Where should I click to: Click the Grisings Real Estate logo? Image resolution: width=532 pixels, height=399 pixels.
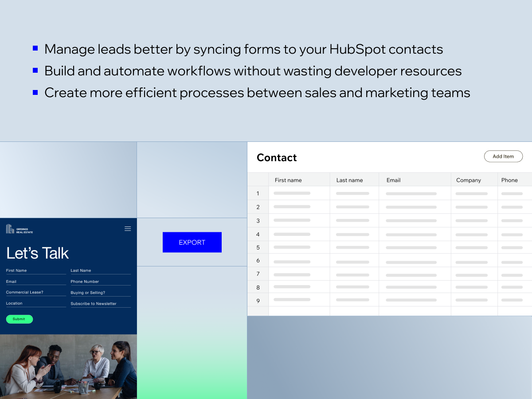click(x=20, y=229)
